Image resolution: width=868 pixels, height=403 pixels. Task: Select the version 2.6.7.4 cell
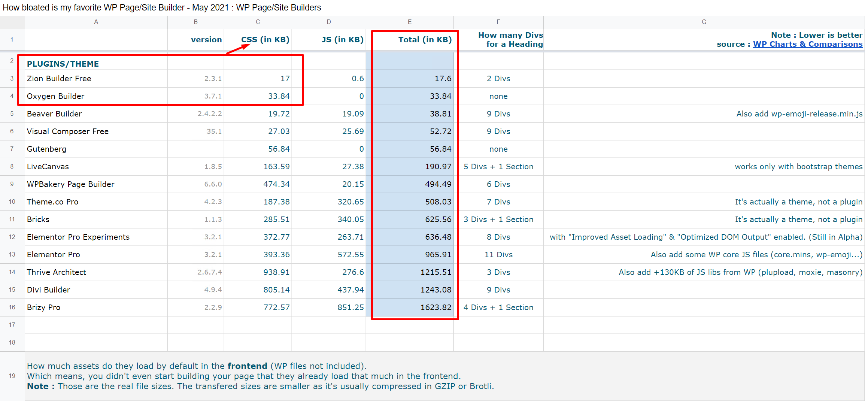tap(196, 272)
